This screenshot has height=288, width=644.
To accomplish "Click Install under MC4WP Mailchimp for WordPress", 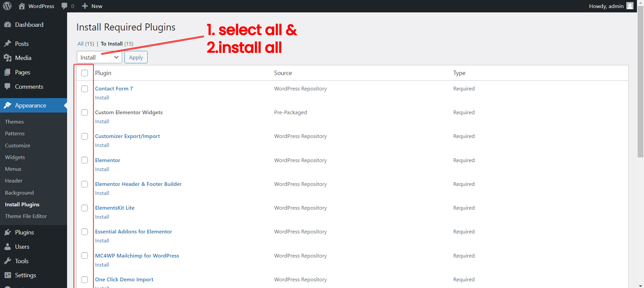I will [x=102, y=265].
